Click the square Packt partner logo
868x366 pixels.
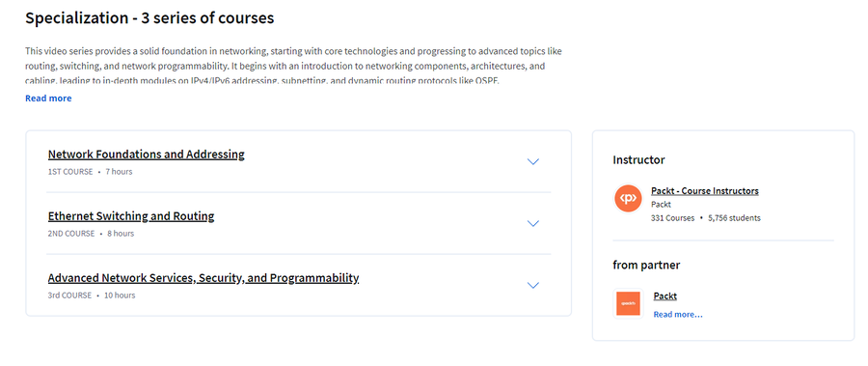[x=628, y=304]
